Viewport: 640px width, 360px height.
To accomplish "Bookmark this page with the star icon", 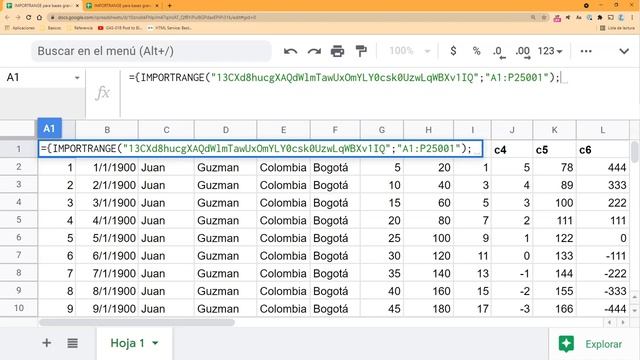I will point(544,18).
